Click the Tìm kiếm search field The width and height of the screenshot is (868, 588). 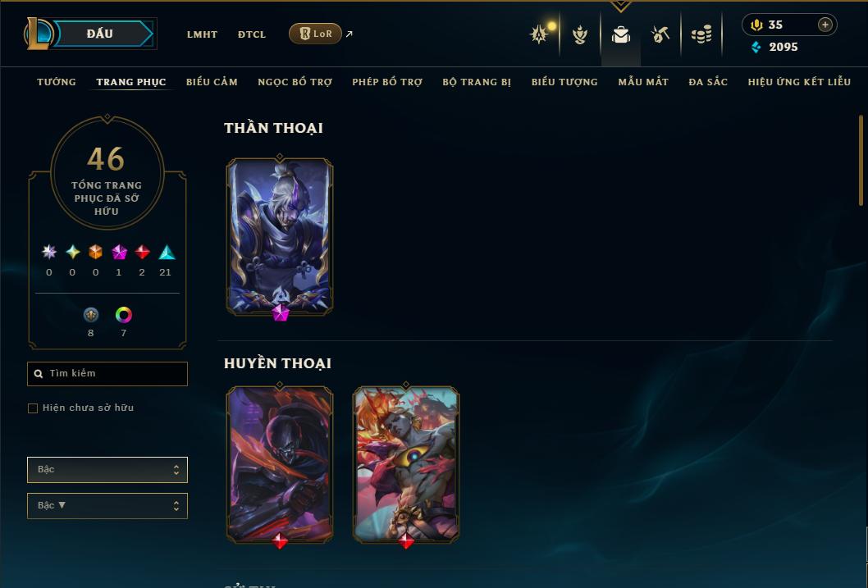pos(107,374)
